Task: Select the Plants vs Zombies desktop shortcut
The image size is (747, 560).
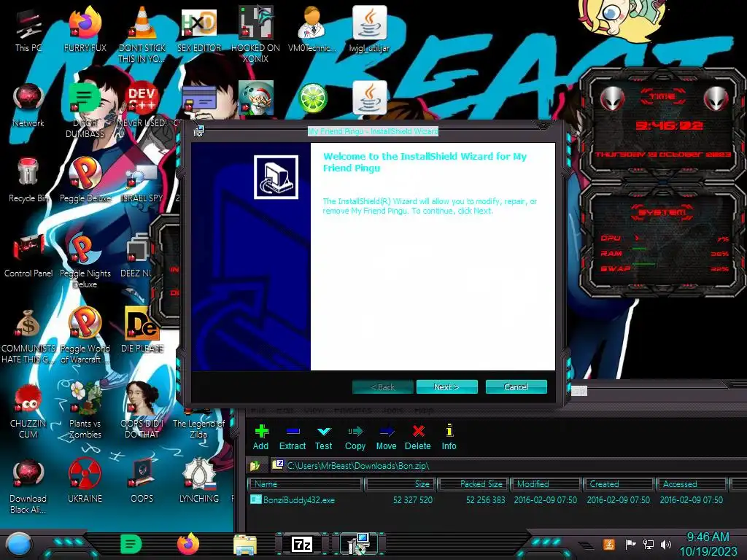Action: click(x=85, y=411)
